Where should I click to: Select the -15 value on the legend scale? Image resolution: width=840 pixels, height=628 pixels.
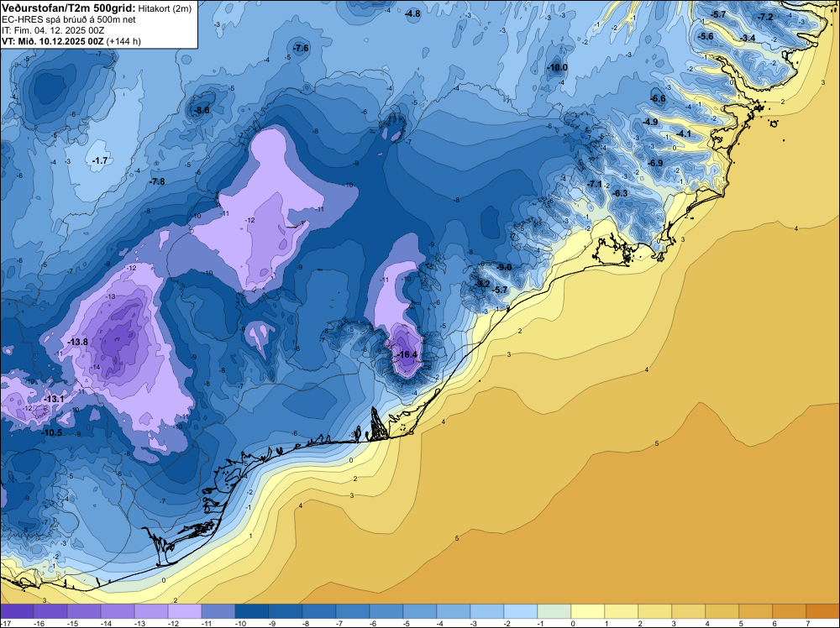tap(72, 623)
